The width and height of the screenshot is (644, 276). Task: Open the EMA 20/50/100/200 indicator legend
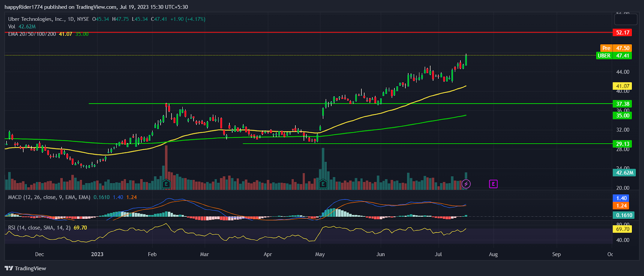pos(48,34)
